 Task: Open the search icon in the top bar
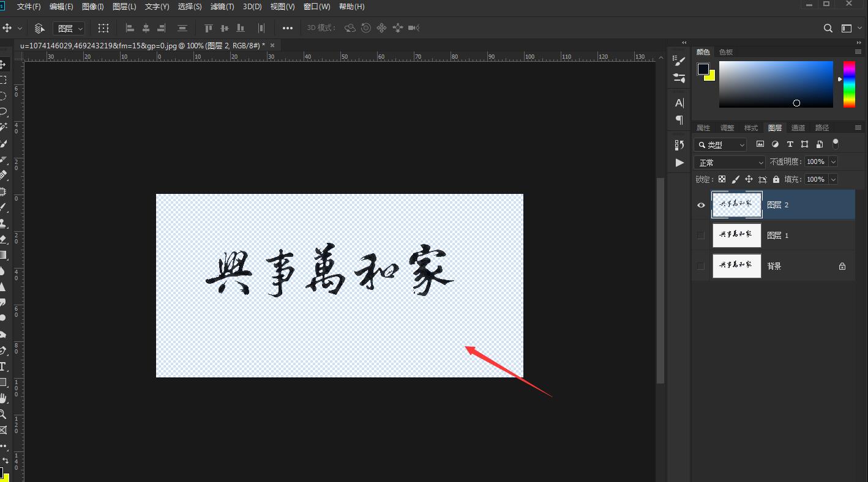(828, 28)
